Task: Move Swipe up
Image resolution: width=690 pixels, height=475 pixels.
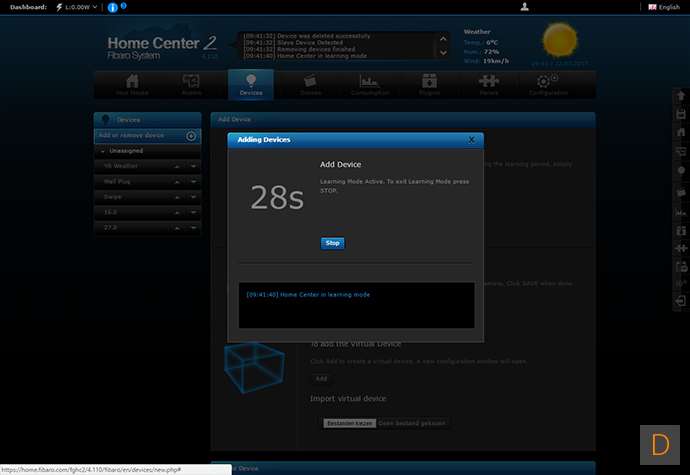Action: (177, 197)
